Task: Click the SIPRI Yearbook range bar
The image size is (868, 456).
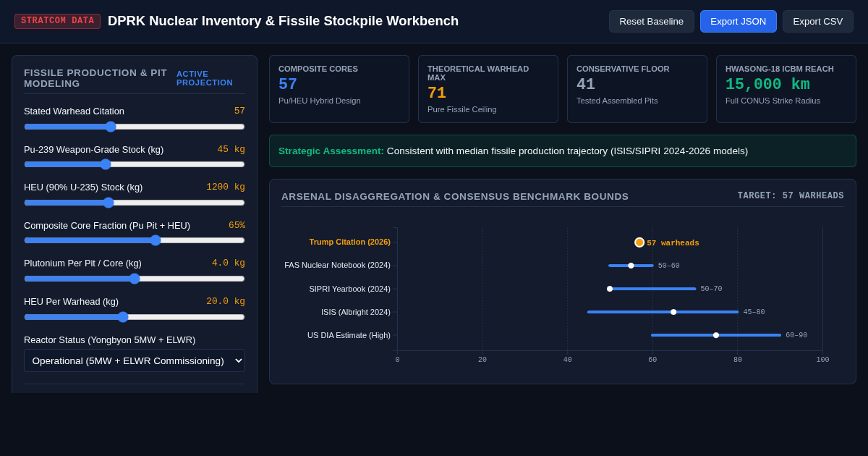Action: point(652,289)
